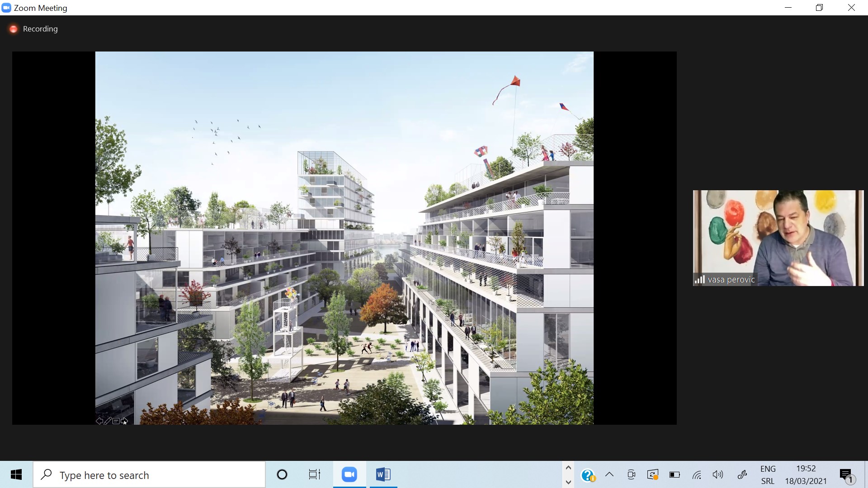Open the pen annotation tool in slideshow

click(108, 421)
